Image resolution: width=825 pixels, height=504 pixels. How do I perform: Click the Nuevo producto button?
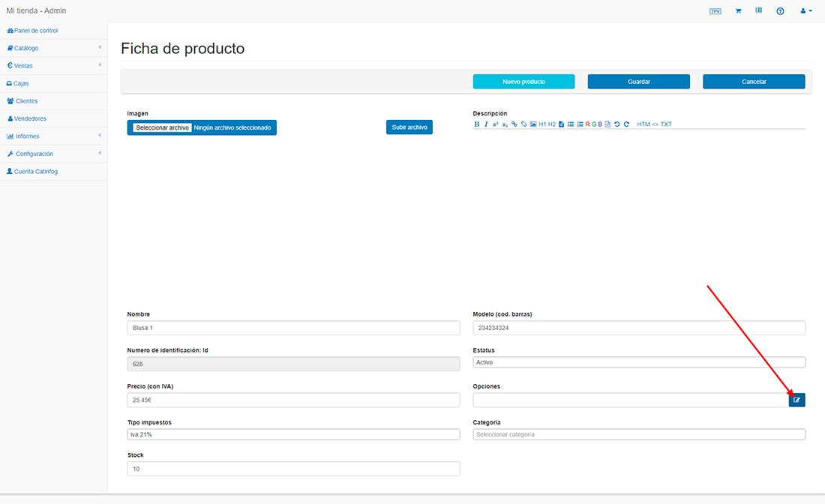(x=523, y=82)
